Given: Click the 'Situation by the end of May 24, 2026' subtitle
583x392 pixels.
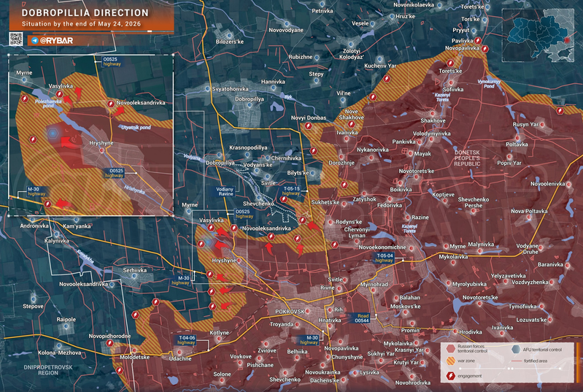Looking at the screenshot, I should [82, 24].
